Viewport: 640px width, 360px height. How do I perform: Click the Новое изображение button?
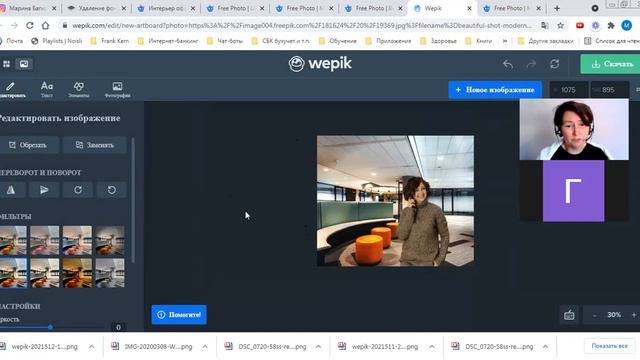495,89
